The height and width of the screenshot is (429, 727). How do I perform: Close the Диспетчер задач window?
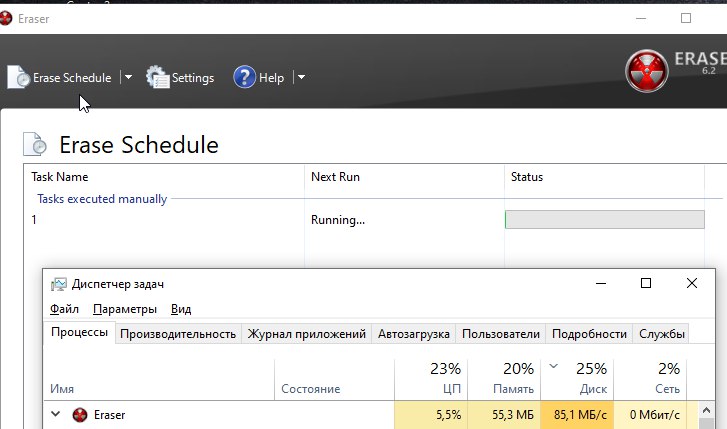click(x=692, y=283)
